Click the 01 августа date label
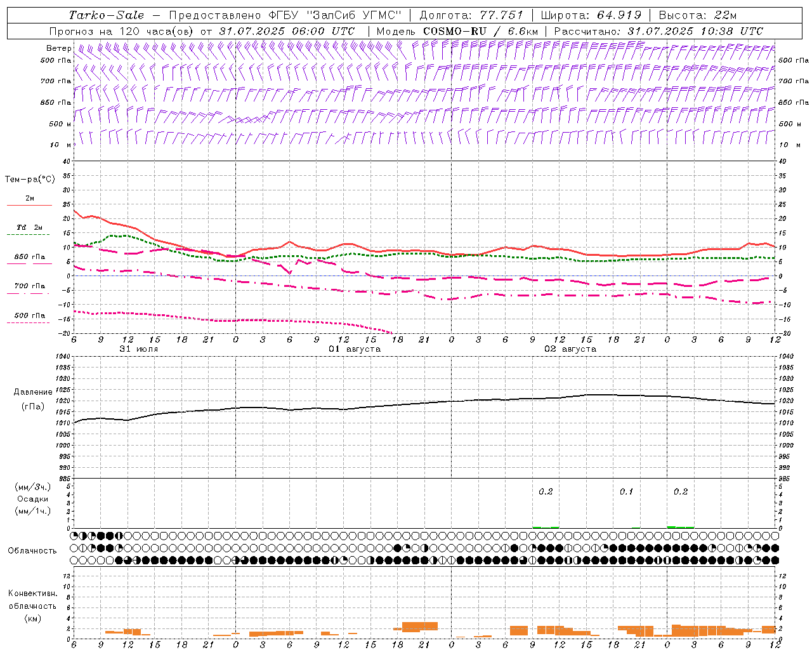The height and width of the screenshot is (650, 812). pyautogui.click(x=355, y=349)
